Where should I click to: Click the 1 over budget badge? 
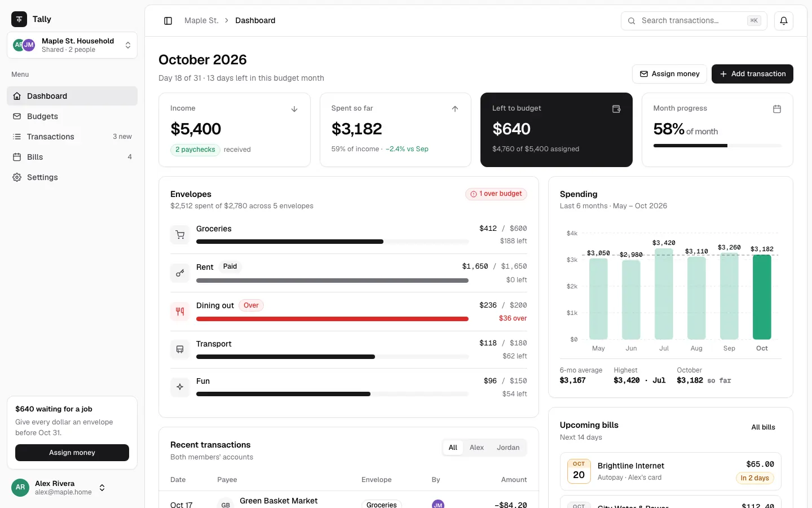click(496, 194)
